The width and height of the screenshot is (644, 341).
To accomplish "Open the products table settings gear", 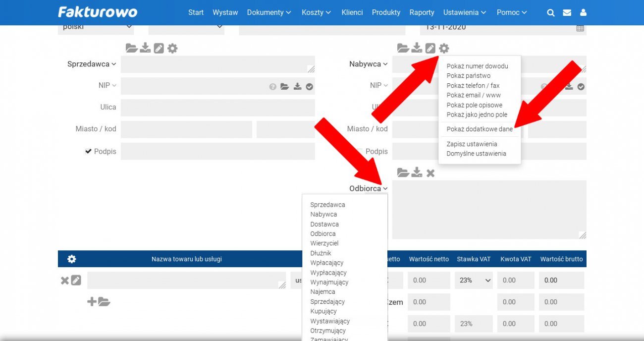I will click(x=72, y=259).
